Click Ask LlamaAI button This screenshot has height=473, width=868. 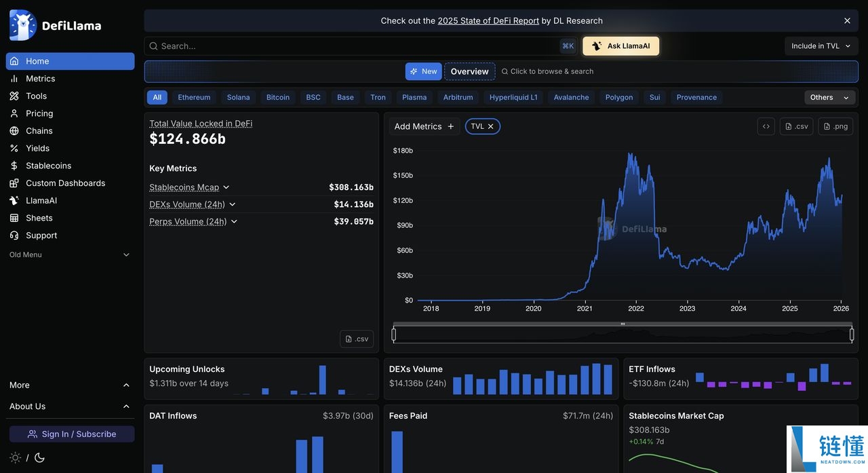(x=620, y=46)
